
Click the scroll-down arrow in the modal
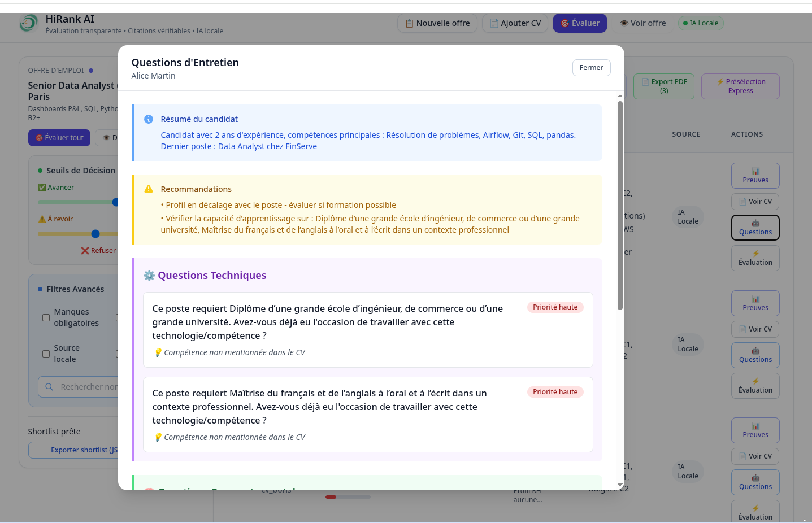pyautogui.click(x=620, y=485)
